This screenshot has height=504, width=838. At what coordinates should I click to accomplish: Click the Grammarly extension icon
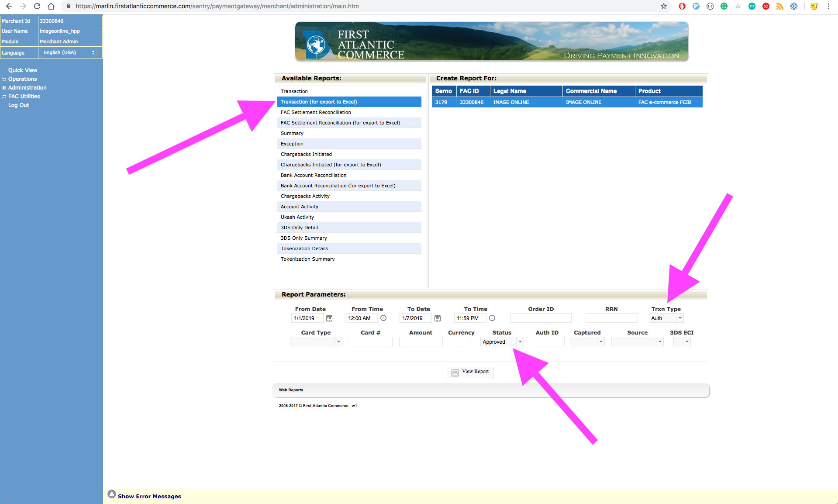point(724,6)
